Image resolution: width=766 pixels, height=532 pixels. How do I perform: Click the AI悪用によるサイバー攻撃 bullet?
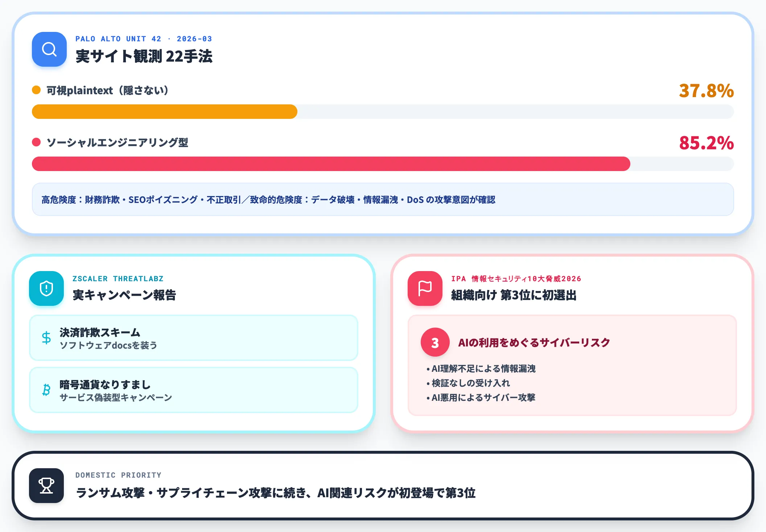click(481, 398)
